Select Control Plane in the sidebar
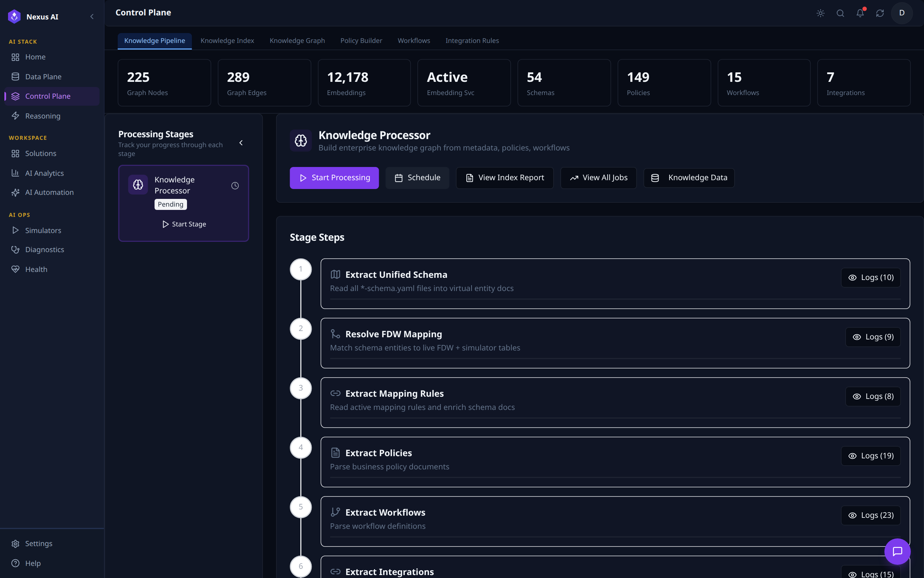This screenshot has width=924, height=578. click(52, 96)
